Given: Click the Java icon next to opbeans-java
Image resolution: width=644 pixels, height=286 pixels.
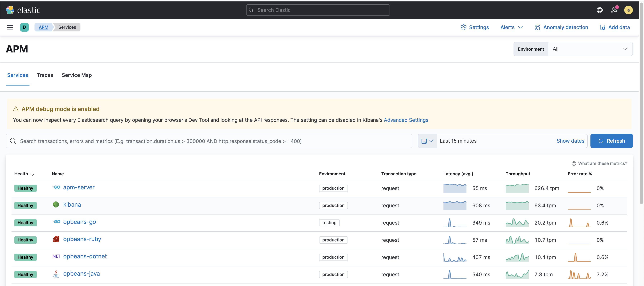Looking at the screenshot, I should click(x=56, y=274).
